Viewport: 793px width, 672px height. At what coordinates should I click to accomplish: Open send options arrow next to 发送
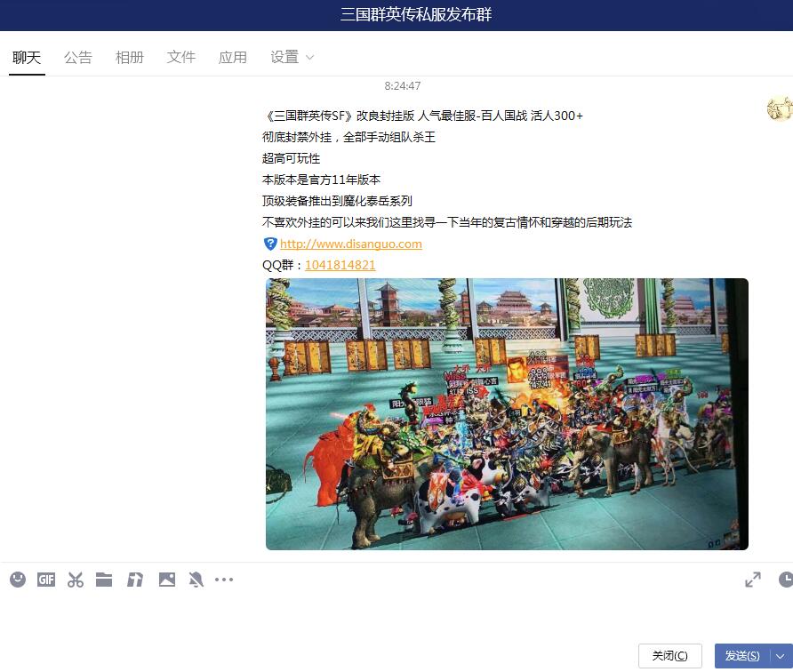781,656
